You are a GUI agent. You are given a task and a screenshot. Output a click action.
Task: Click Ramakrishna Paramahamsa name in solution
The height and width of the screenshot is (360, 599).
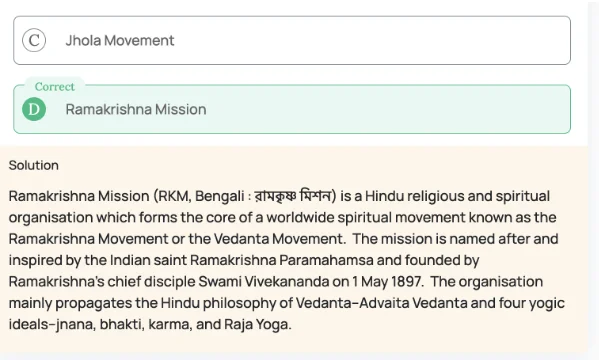(282, 260)
